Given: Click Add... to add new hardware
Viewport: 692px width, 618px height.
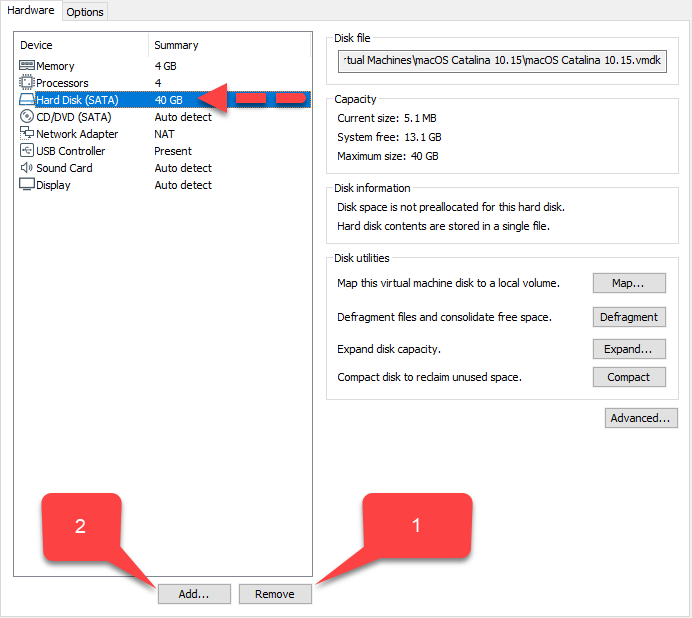Looking at the screenshot, I should (x=194, y=594).
